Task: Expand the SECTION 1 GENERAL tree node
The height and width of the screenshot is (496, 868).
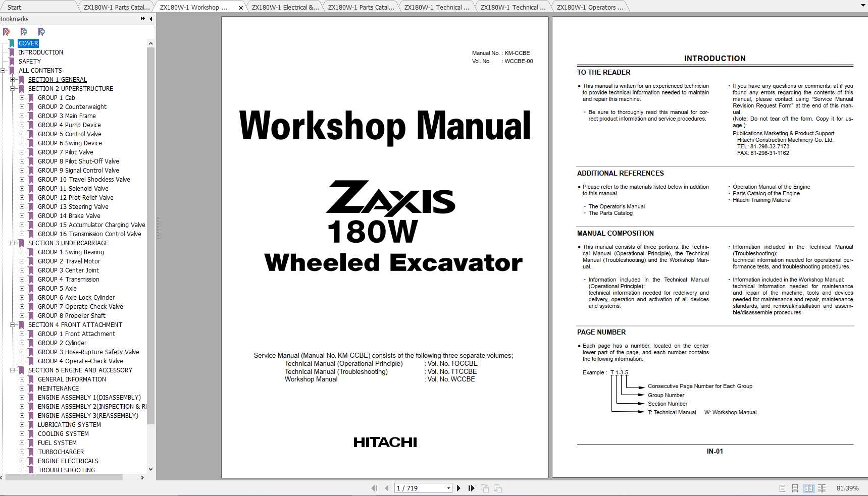Action: pos(13,79)
